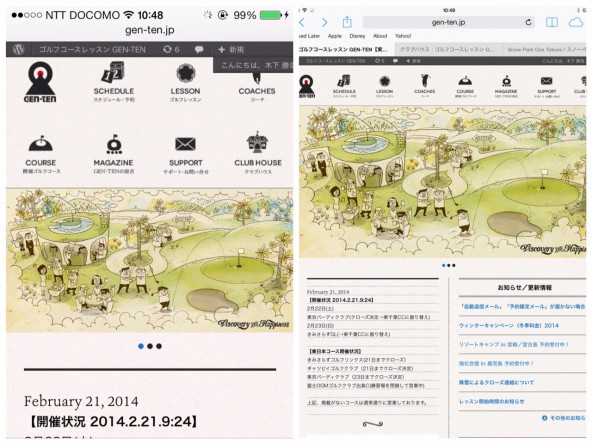The image size is (592, 444).
Task: Open Safari bookmarks book icon
Action: pos(552,22)
